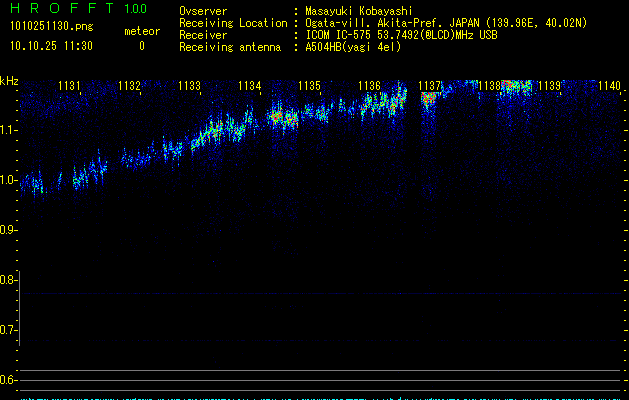
Task: Click the Receiving Location label
Action: pyautogui.click(x=233, y=23)
